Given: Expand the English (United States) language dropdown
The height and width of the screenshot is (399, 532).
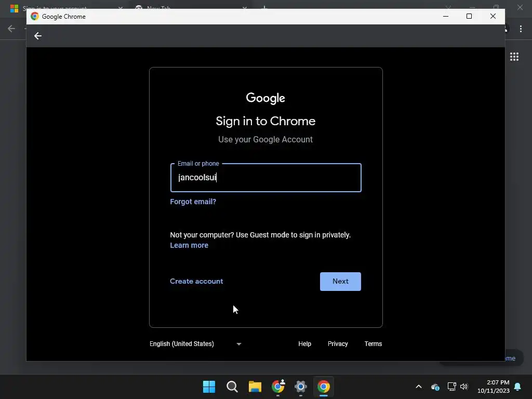Looking at the screenshot, I should [x=195, y=344].
